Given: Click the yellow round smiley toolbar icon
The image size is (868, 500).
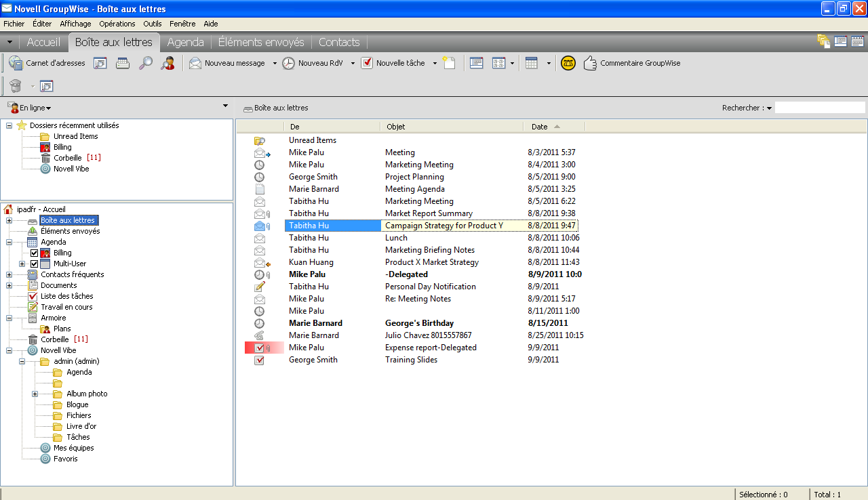Looking at the screenshot, I should click(568, 63).
